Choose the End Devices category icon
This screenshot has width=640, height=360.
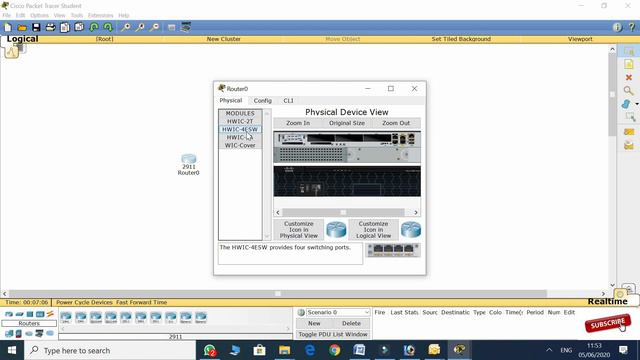click(9, 333)
